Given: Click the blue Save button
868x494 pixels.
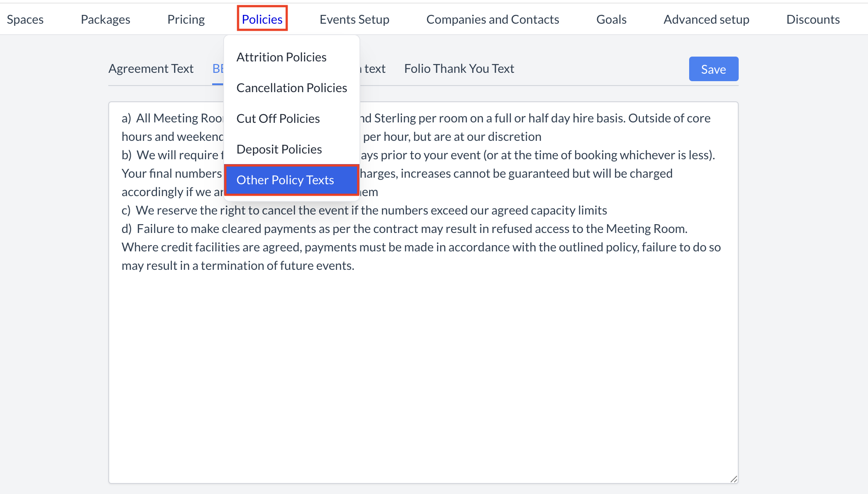Looking at the screenshot, I should click(713, 69).
